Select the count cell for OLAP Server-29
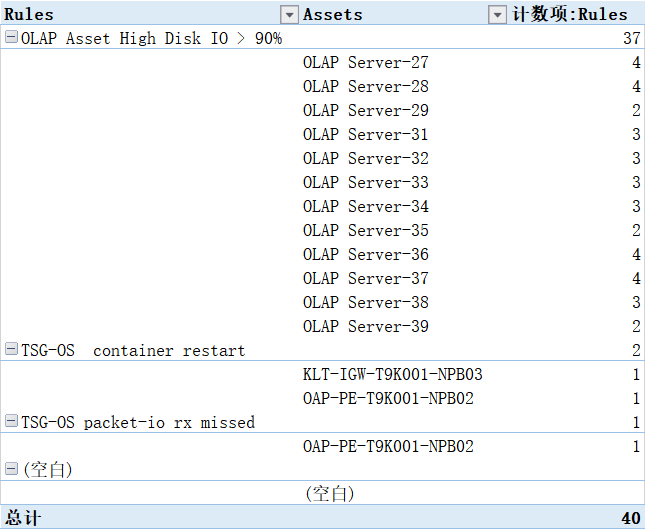This screenshot has height=529, width=645. point(636,110)
